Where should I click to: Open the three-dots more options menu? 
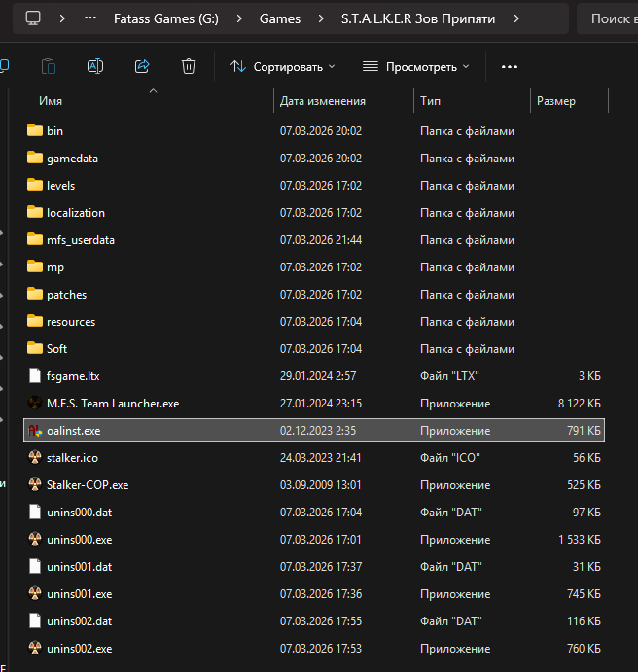point(509,66)
